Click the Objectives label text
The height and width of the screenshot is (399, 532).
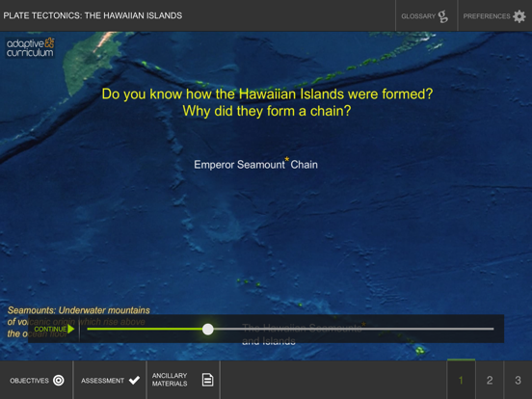click(29, 381)
